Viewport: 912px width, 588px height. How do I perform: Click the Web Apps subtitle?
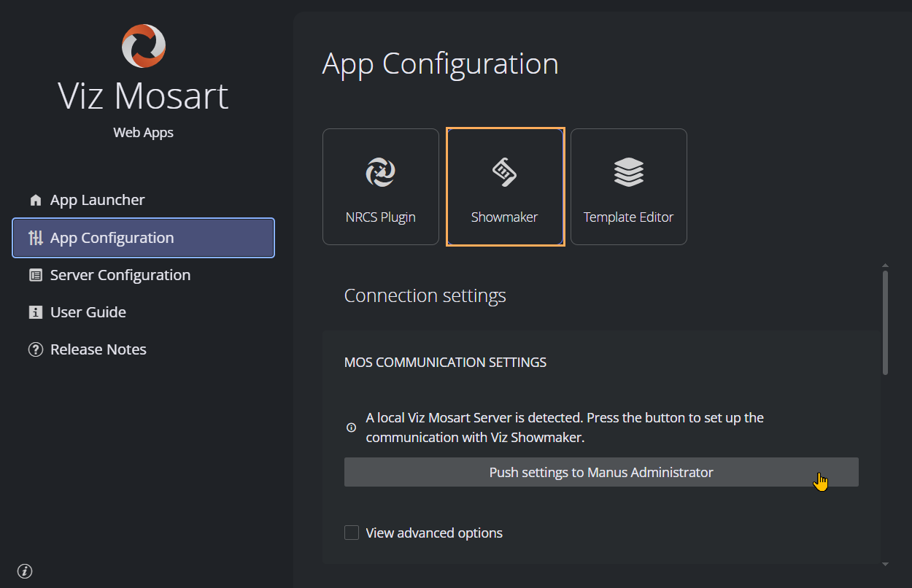coord(143,133)
